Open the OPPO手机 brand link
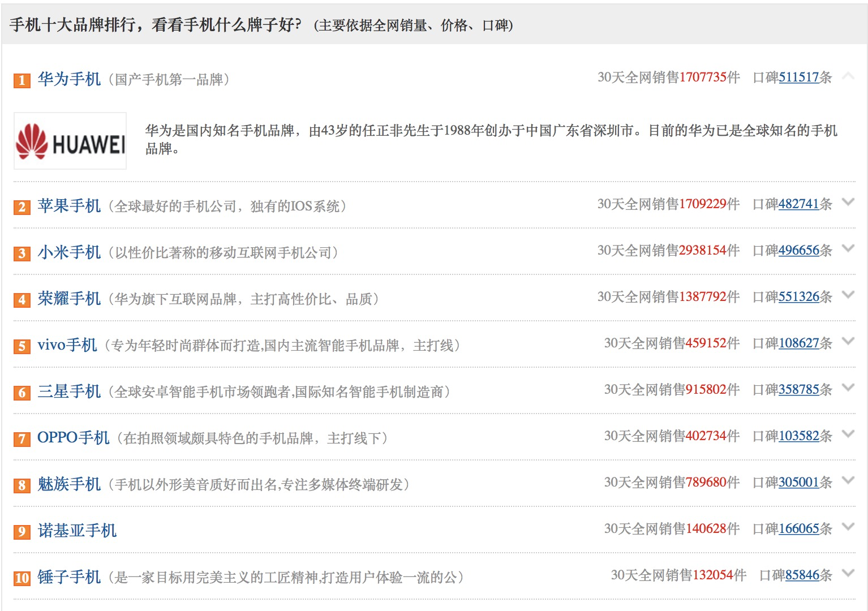 pos(74,438)
